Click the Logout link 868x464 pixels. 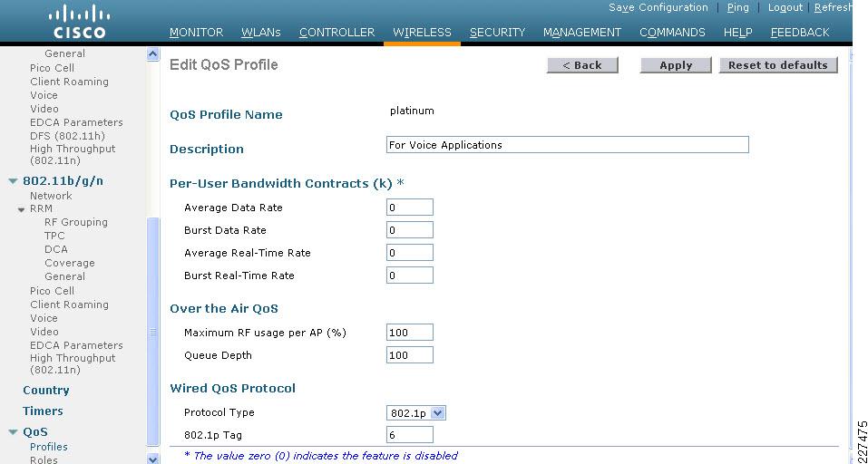(x=785, y=8)
